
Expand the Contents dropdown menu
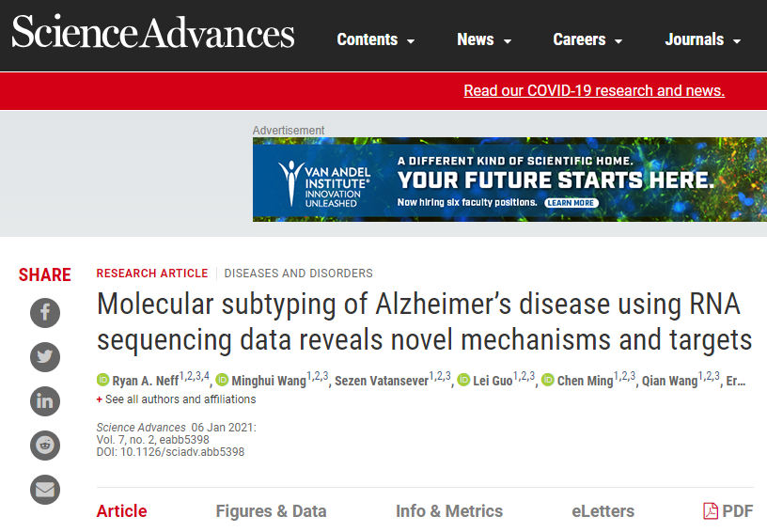click(x=376, y=39)
